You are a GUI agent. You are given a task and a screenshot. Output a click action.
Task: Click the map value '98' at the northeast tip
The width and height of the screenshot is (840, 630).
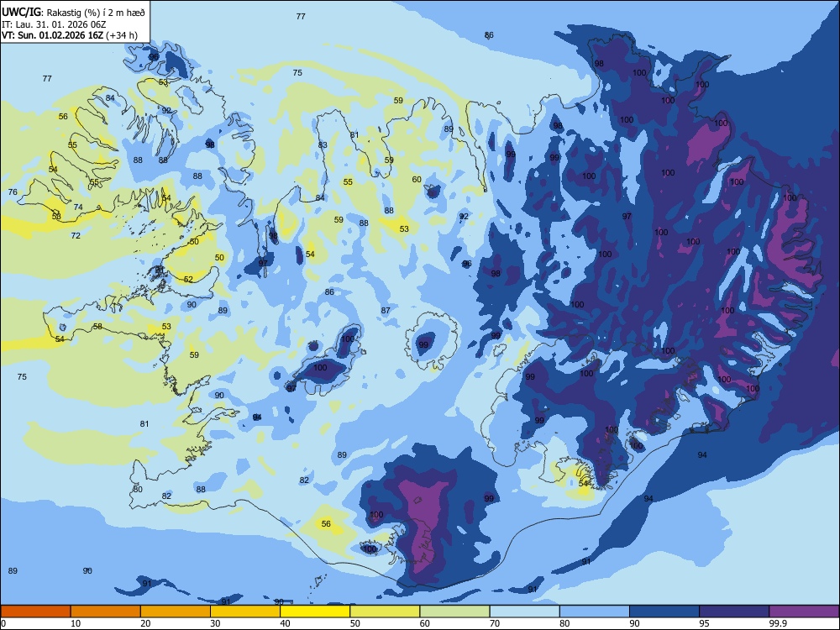point(599,63)
